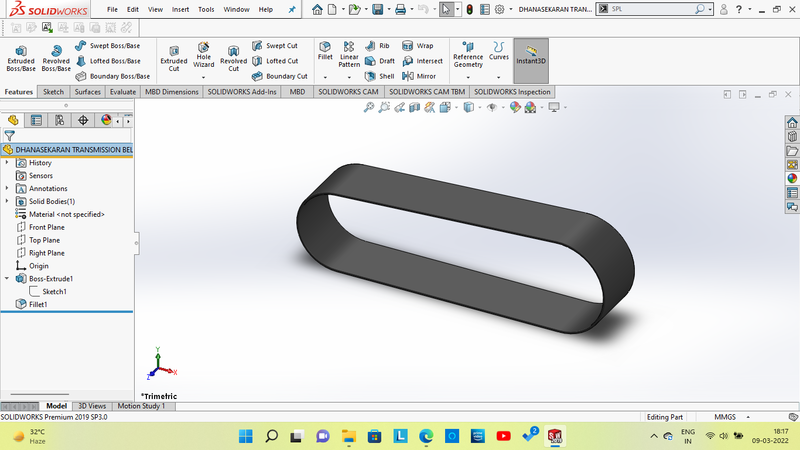Open the Hole Wizard tool
800x450 pixels.
[x=203, y=56]
